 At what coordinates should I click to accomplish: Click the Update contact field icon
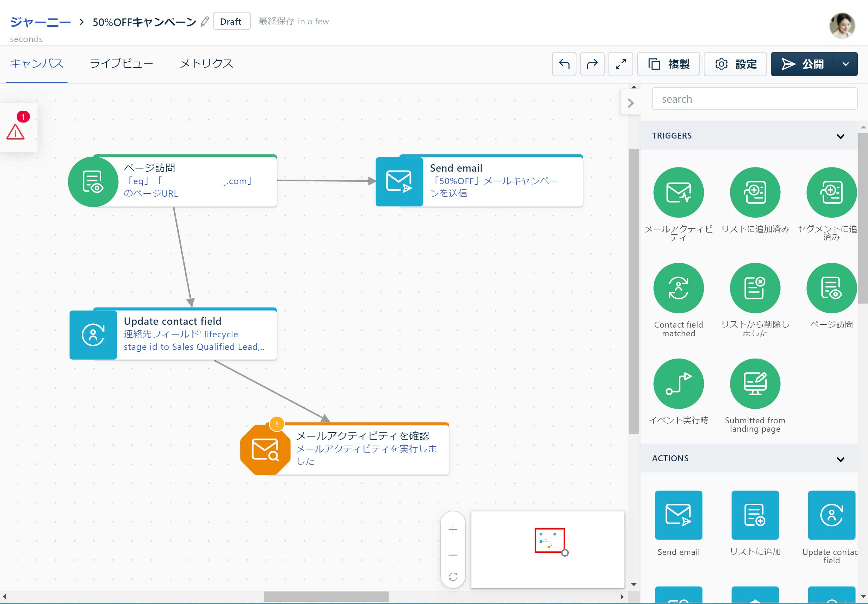pyautogui.click(x=92, y=334)
